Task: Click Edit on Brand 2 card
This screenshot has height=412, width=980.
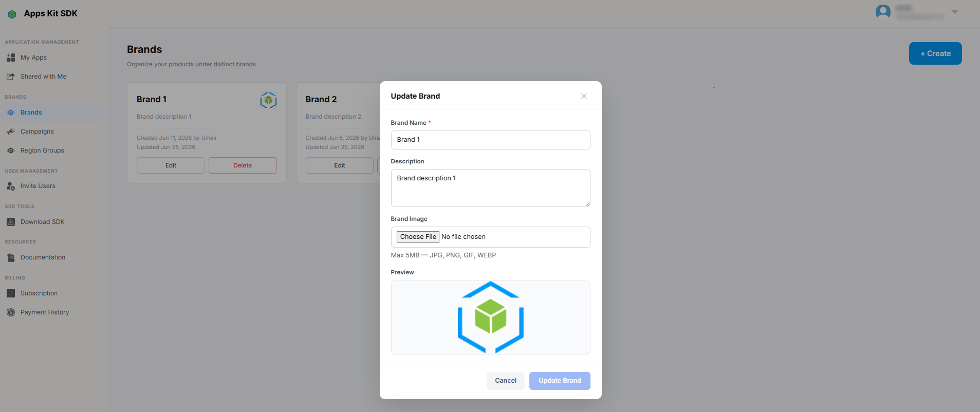Action: pos(340,165)
